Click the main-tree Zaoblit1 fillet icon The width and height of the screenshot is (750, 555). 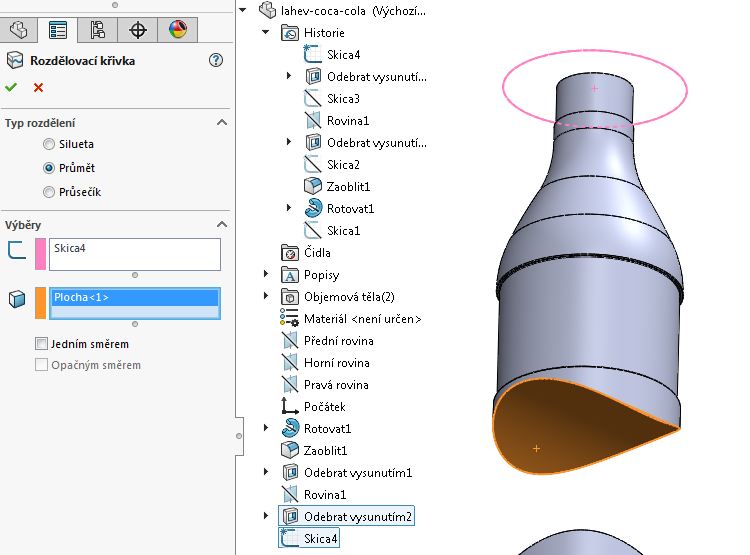click(290, 450)
